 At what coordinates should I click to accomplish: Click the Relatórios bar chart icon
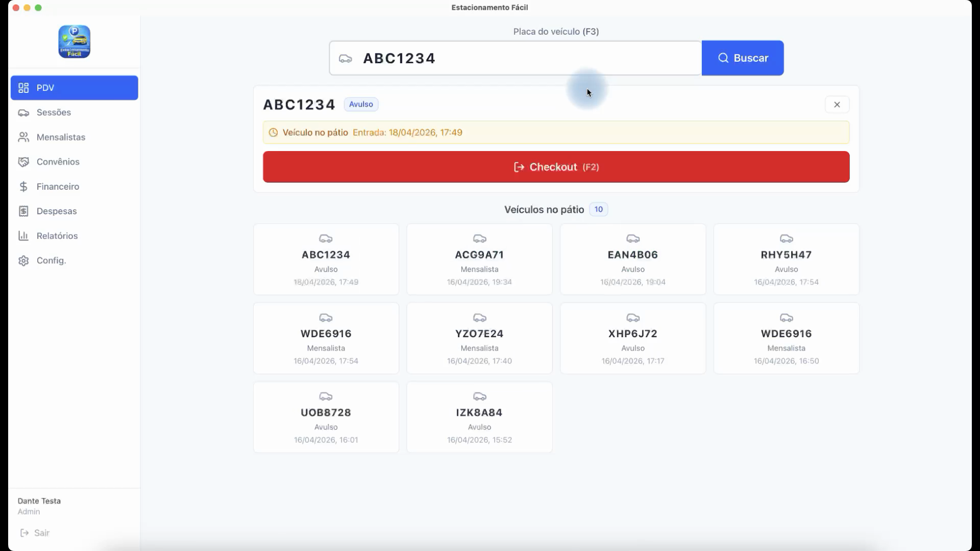tap(23, 236)
